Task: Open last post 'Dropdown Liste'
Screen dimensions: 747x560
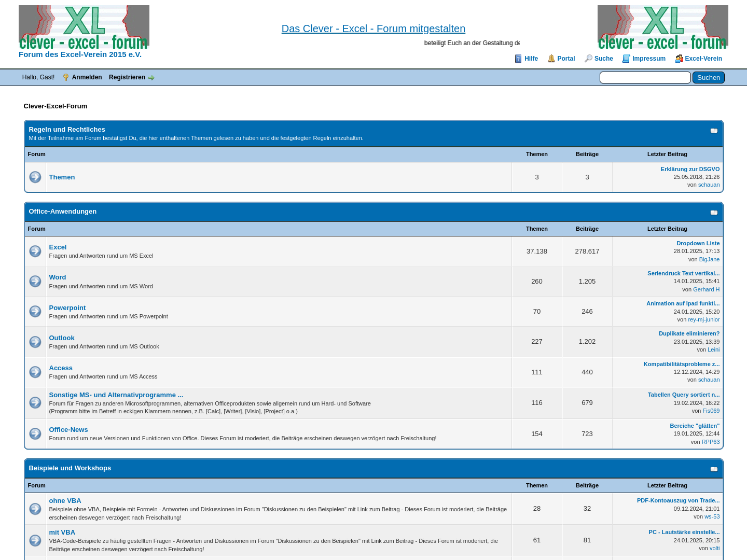Action: (698, 243)
